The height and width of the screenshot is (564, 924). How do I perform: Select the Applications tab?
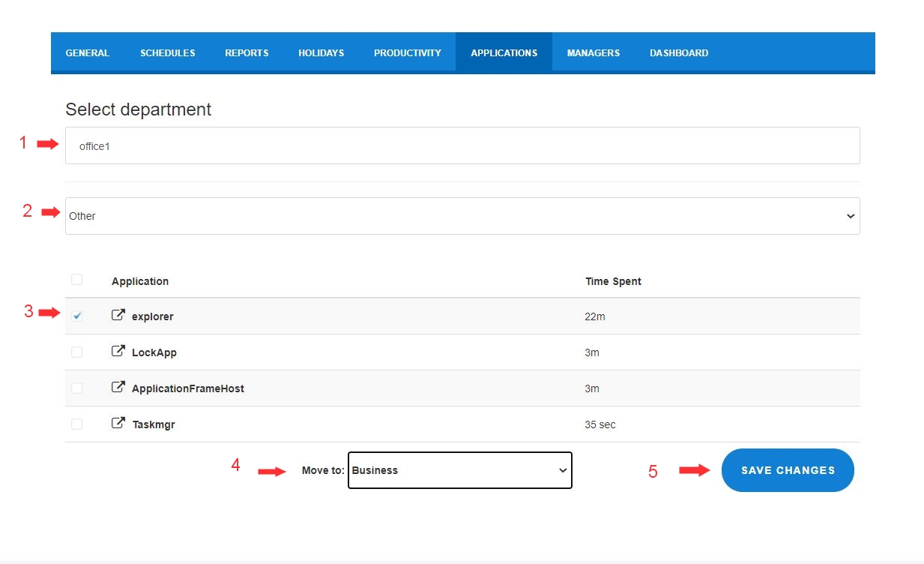[x=504, y=52]
